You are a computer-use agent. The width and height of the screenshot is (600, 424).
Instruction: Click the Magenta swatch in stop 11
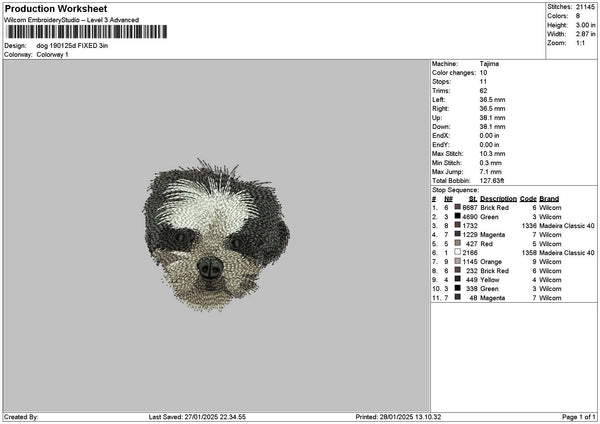pos(458,297)
